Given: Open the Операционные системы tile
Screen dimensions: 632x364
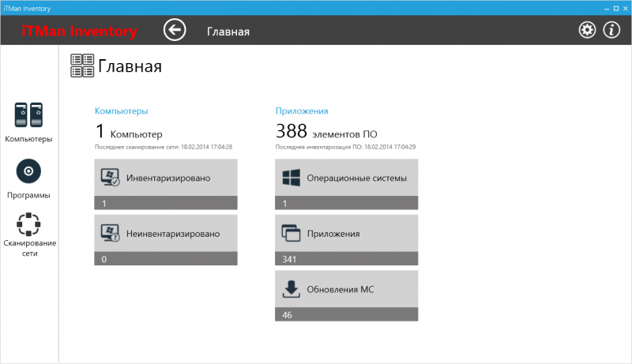Looking at the screenshot, I should click(347, 184).
